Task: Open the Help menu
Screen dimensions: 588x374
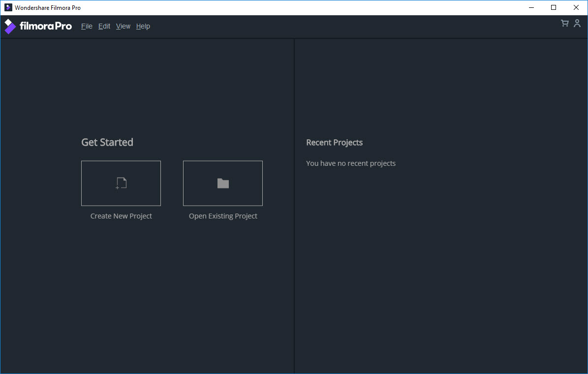Action: 143,26
